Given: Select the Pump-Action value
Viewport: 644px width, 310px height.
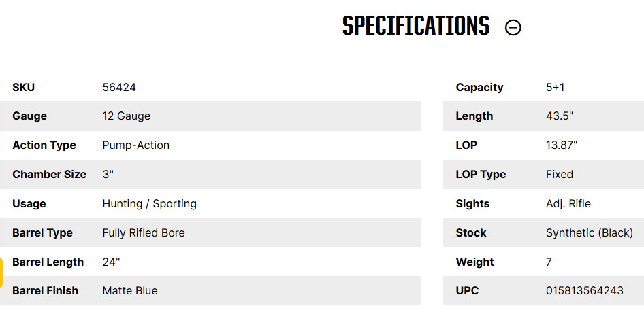Looking at the screenshot, I should click(x=136, y=145).
